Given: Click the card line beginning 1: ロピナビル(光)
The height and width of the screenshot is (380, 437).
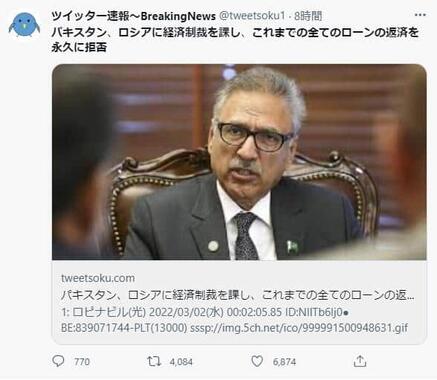Looking at the screenshot, I should click(205, 312).
